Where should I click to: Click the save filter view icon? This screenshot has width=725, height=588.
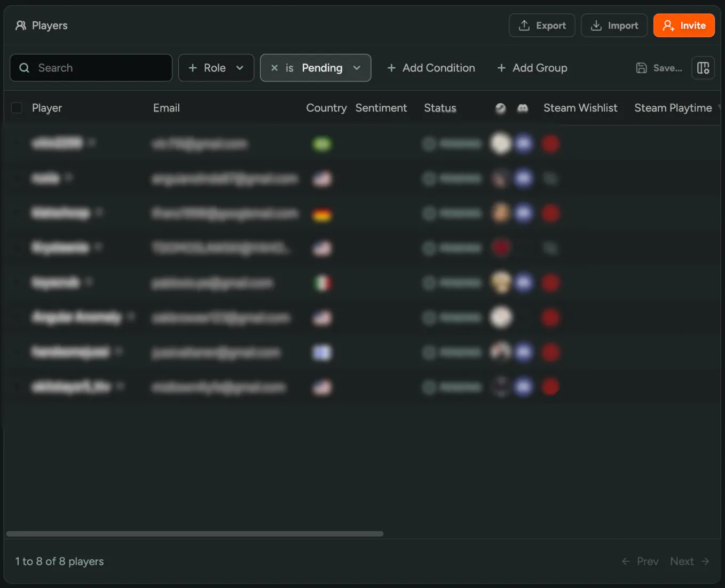(641, 68)
